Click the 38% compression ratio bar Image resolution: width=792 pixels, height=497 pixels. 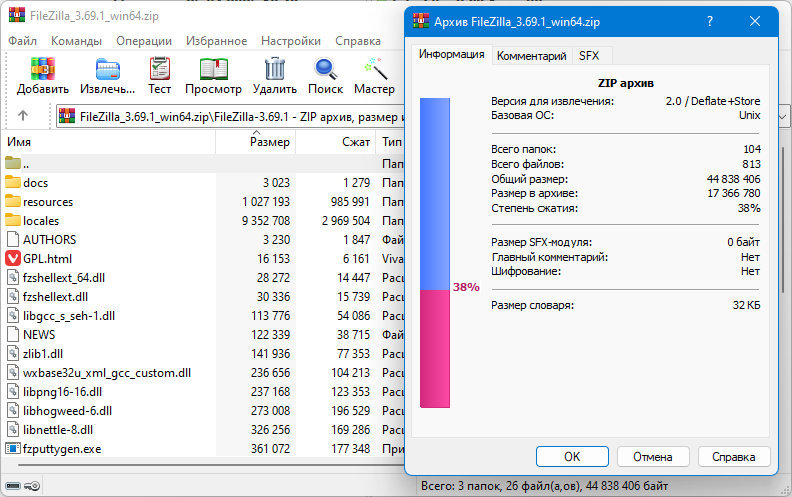click(434, 253)
